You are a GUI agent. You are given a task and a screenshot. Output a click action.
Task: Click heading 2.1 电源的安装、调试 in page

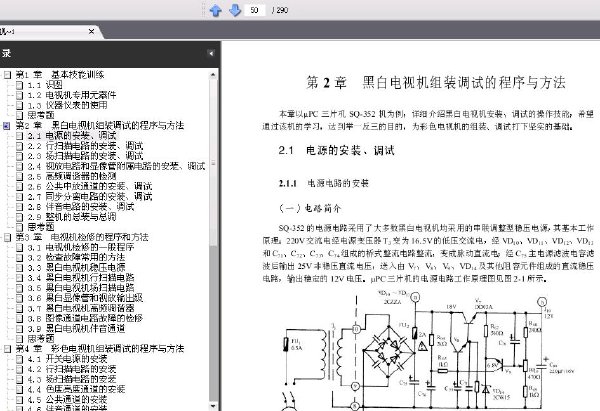coord(336,150)
